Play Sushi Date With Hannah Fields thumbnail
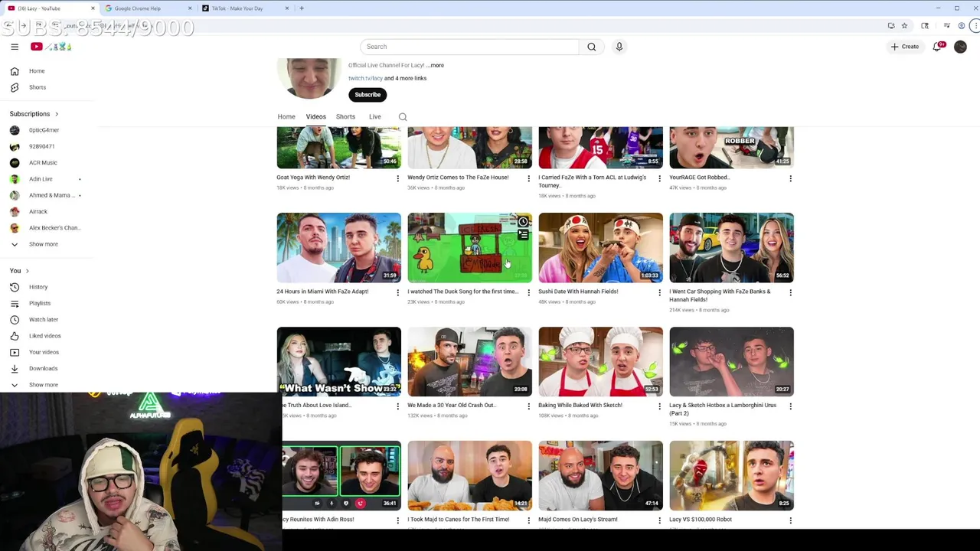The width and height of the screenshot is (980, 551). pos(600,247)
